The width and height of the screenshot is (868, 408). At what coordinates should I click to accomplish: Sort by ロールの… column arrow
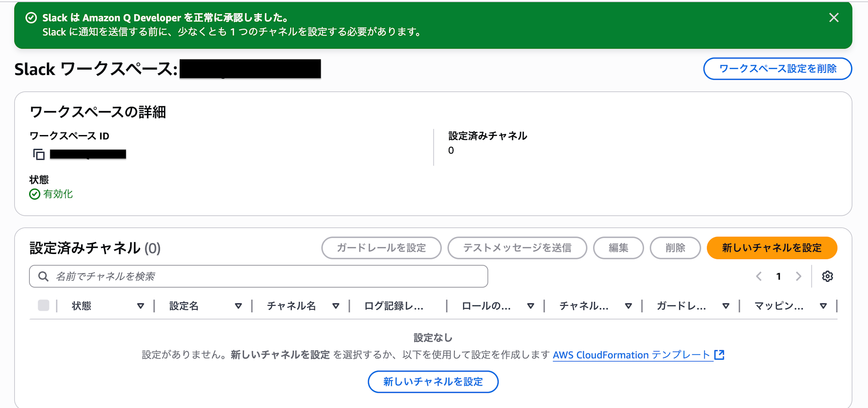pos(530,306)
